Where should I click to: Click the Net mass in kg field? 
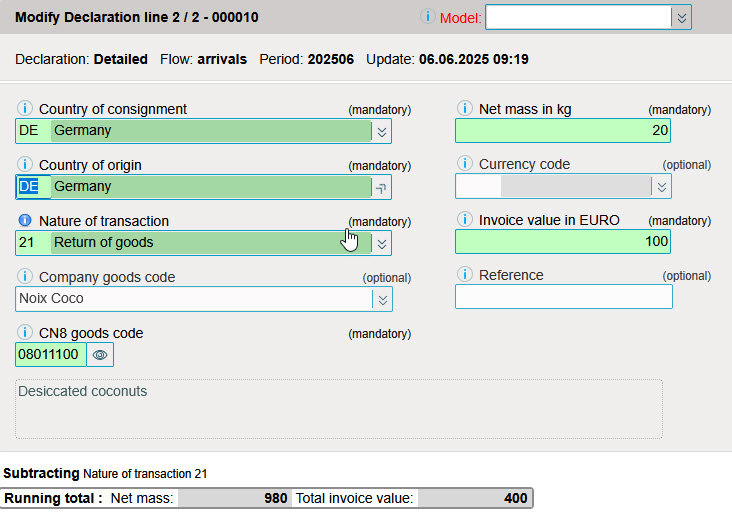(562, 131)
